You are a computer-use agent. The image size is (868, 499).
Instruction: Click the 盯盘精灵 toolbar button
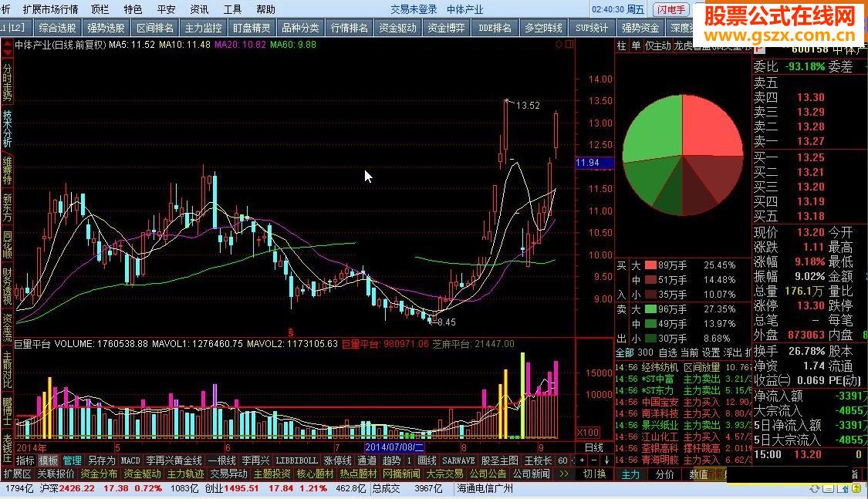coord(252,28)
